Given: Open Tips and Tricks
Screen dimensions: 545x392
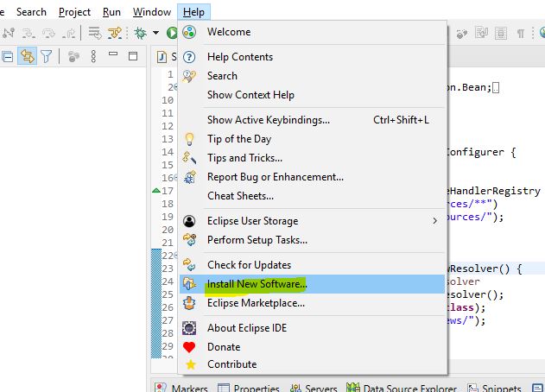Looking at the screenshot, I should (312, 158).
